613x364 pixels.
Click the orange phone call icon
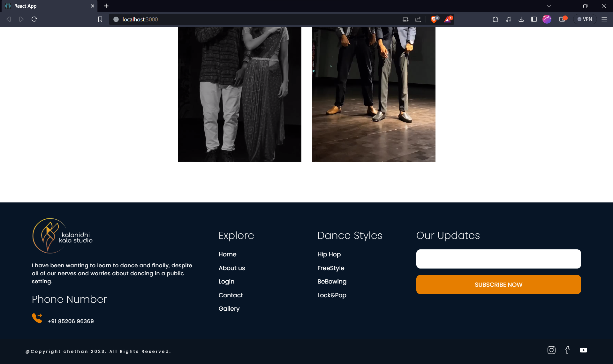37,318
